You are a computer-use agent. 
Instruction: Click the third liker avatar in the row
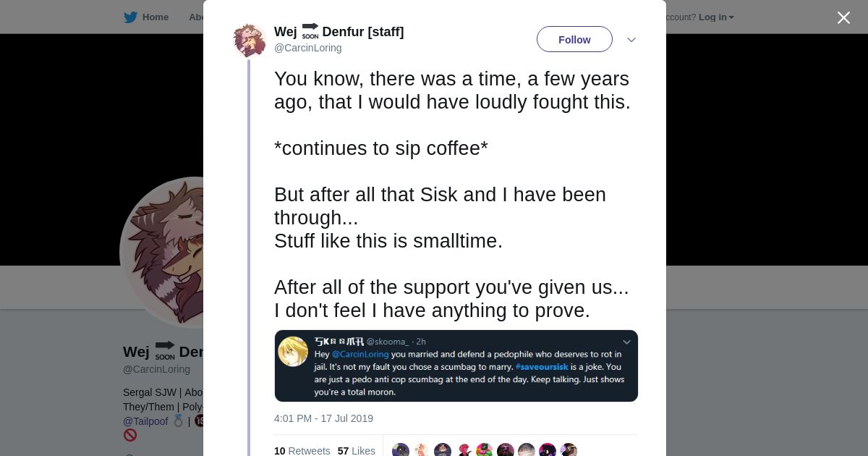[x=443, y=451]
